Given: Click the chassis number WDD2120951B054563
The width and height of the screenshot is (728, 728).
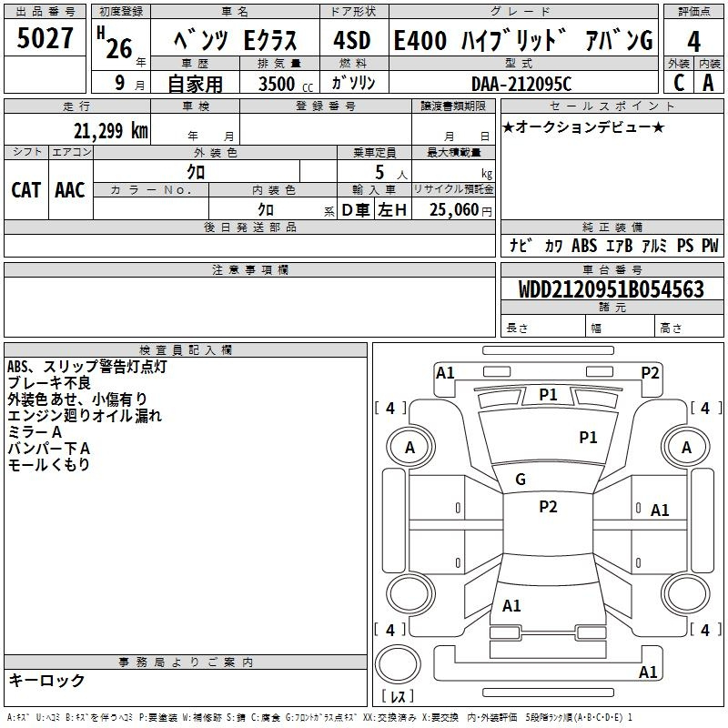Looking at the screenshot, I should point(612,289).
